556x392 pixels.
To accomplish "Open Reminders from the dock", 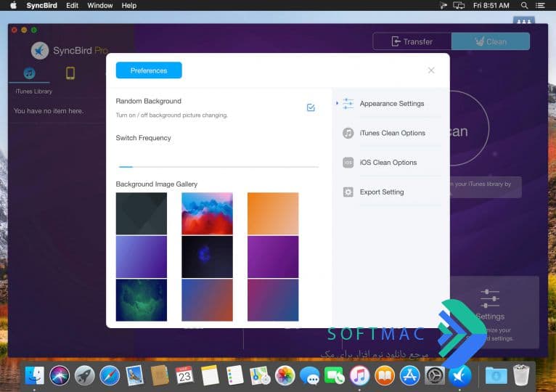I will tap(234, 375).
